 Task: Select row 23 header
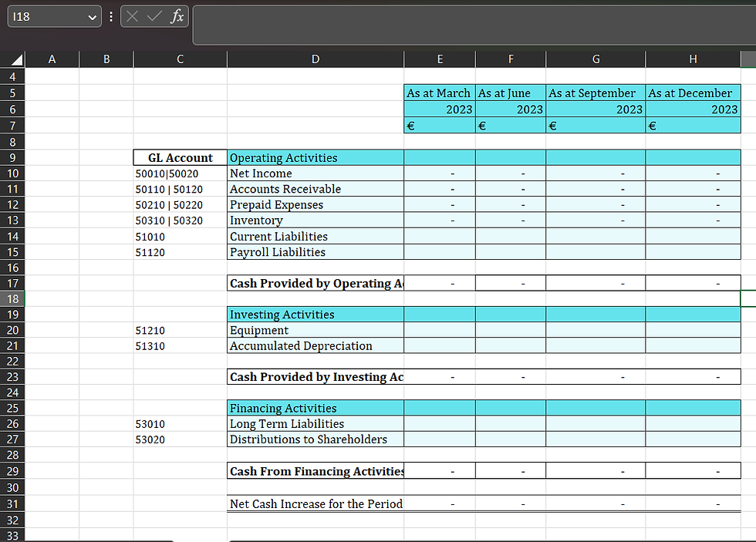click(x=12, y=377)
